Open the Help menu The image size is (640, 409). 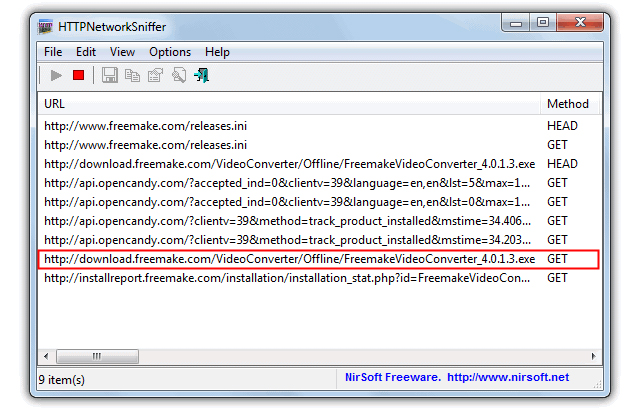(217, 52)
